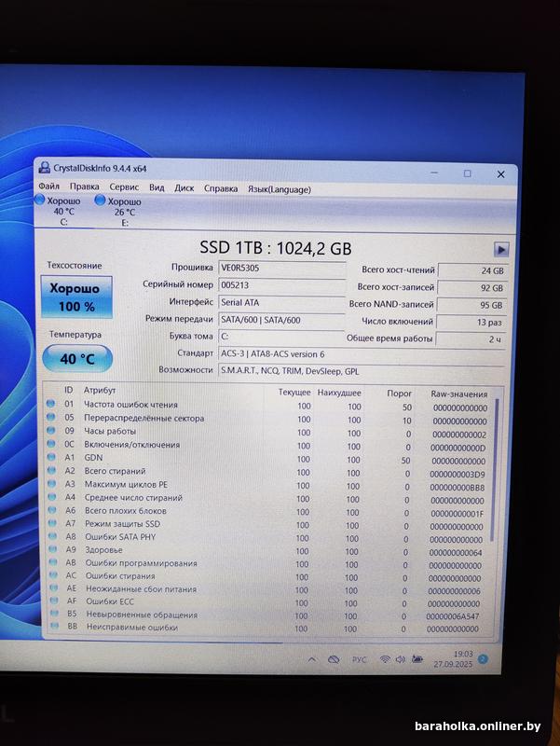Viewport: 560px width, 746px height.
Task: Click the Порог column header
Action: [400, 393]
